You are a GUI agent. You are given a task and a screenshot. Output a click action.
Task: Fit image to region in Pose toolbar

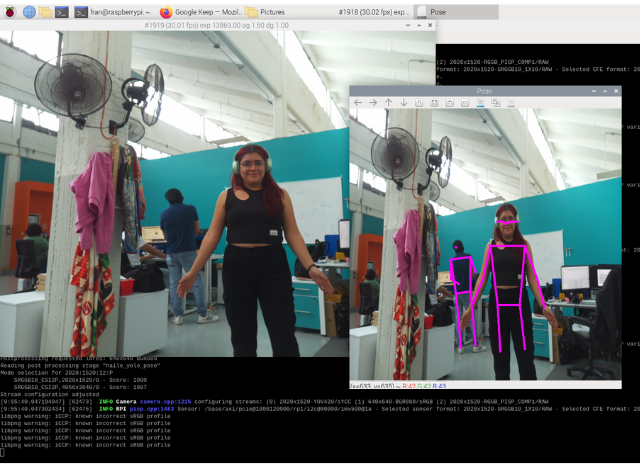[434, 103]
